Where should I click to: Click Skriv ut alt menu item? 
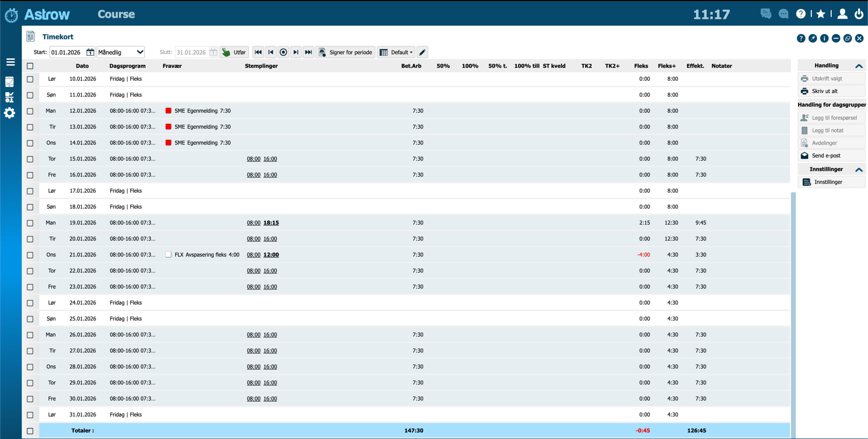824,91
